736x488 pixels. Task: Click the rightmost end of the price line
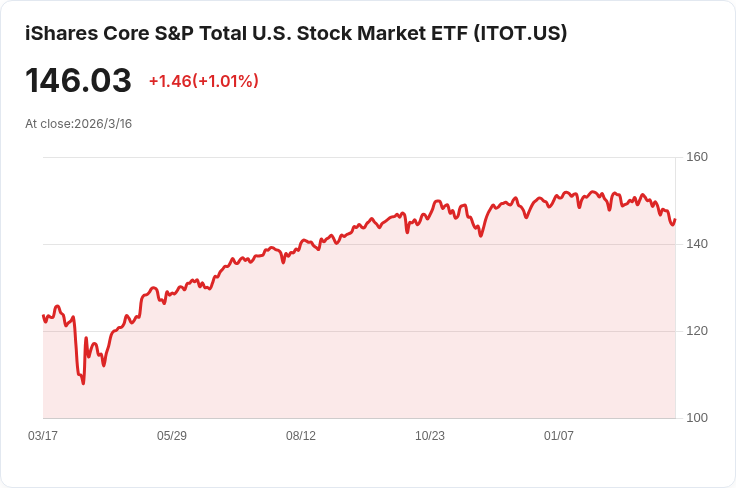(675, 220)
